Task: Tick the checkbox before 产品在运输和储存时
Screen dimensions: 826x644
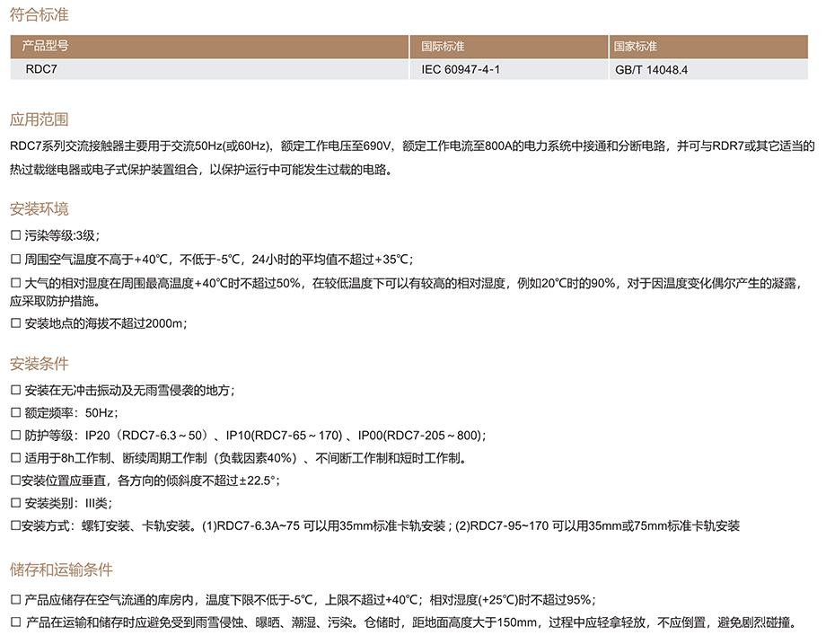Action: 15,622
